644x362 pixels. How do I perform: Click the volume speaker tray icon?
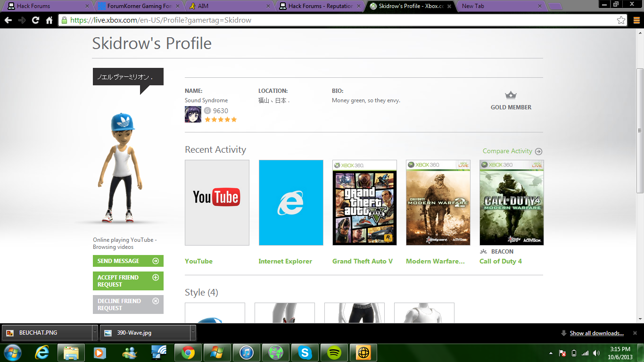pos(597,353)
